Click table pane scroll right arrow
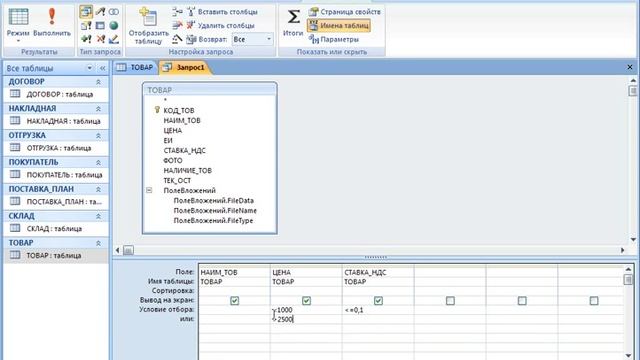 pos(622,250)
